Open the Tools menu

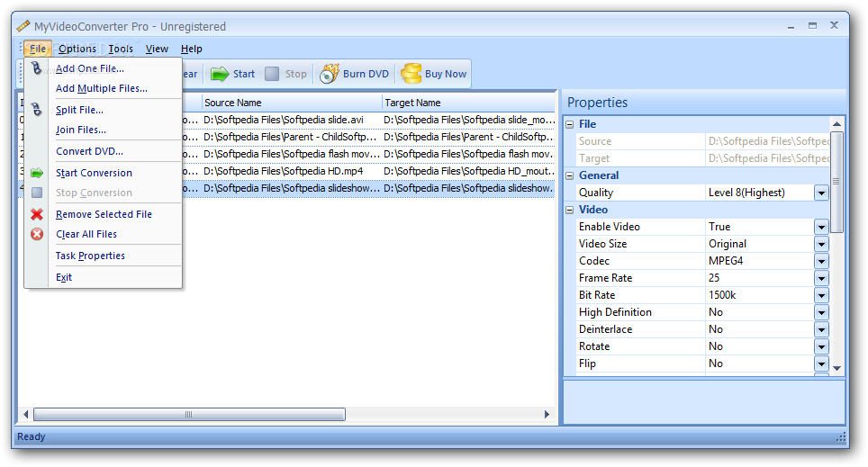pos(121,49)
